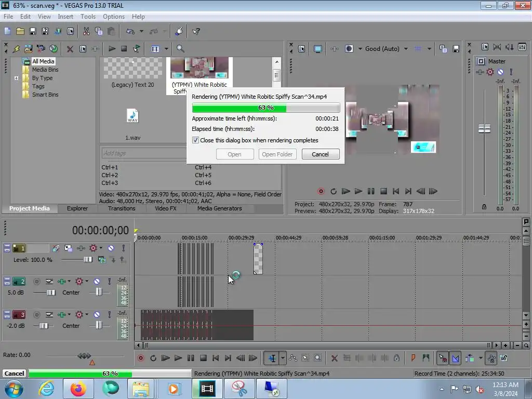Open the Overlays grid dropdown arrow
Viewport: 532px width, 399px height.
(x=429, y=49)
